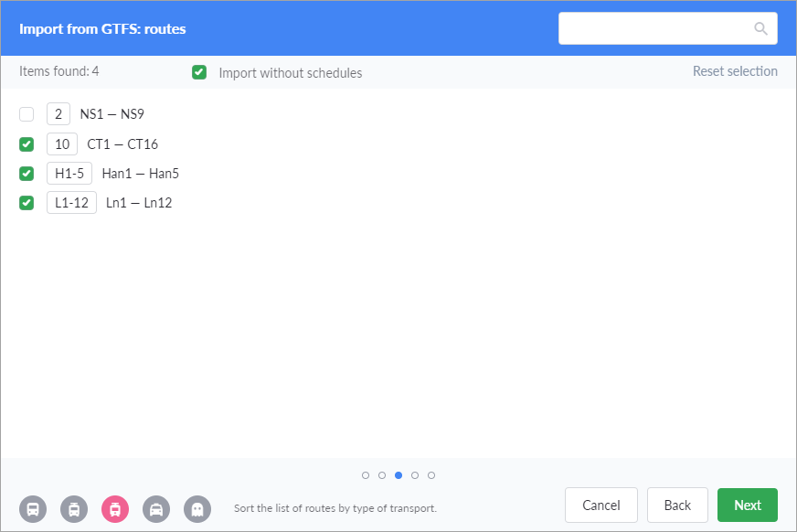Uncheck the CT1 — CT16 route

(x=27, y=144)
